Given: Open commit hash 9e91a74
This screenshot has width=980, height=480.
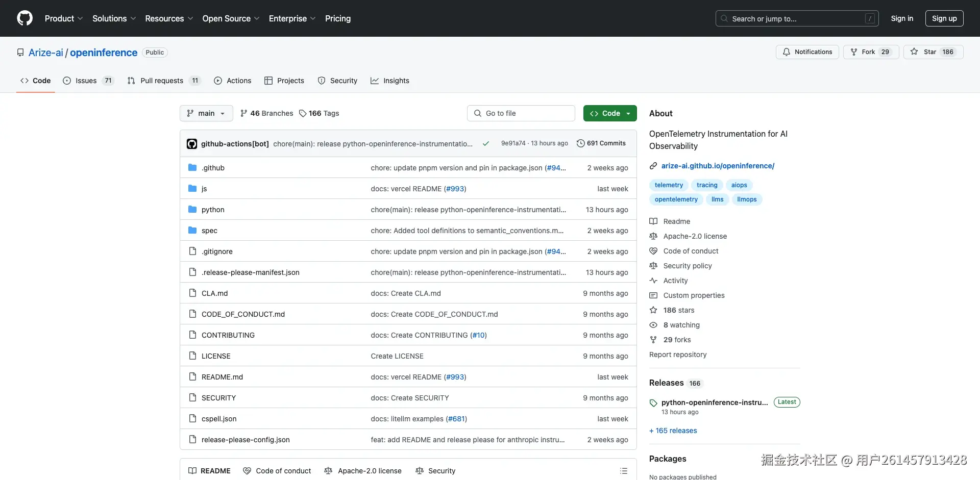Looking at the screenshot, I should coord(513,143).
